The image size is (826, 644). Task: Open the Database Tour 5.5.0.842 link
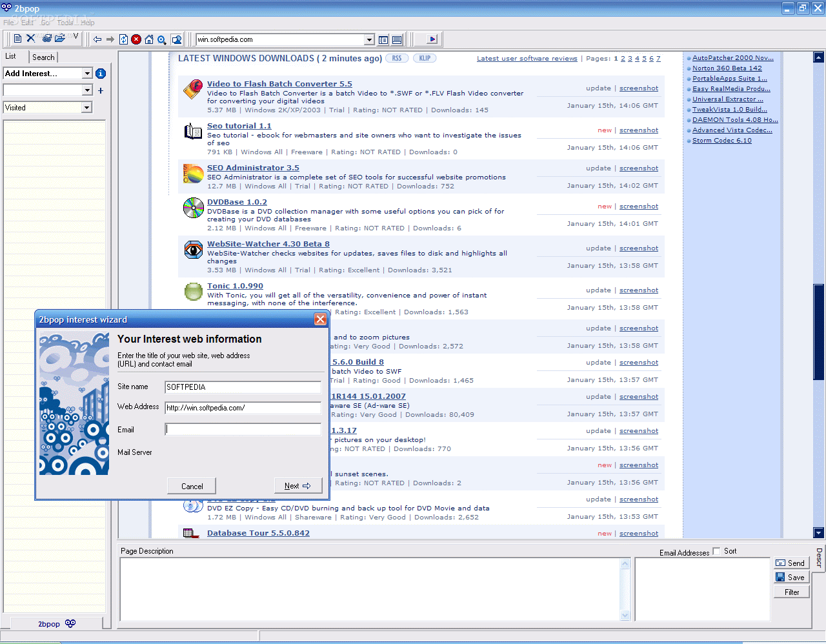click(258, 533)
